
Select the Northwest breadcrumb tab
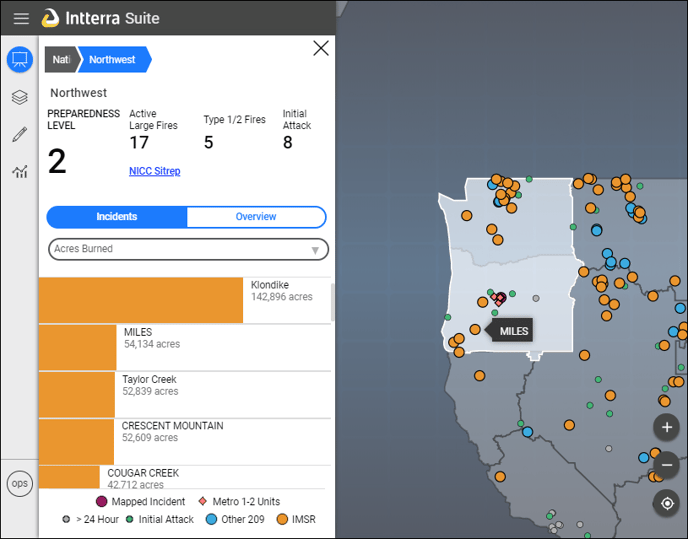[x=113, y=59]
